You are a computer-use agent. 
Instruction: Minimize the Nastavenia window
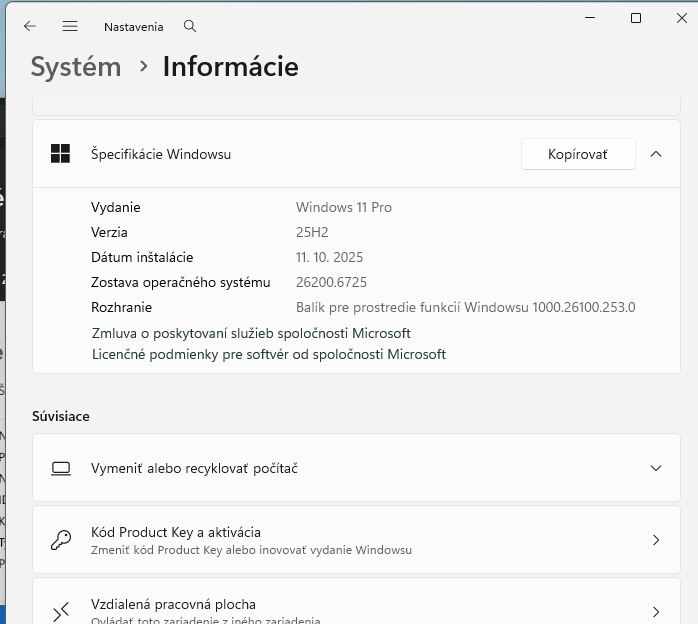(x=590, y=18)
